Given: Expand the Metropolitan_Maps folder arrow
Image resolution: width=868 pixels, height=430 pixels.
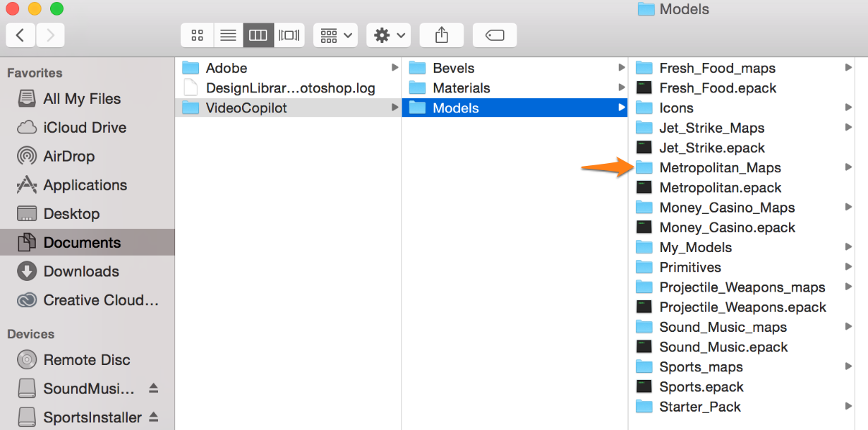Looking at the screenshot, I should pos(848,167).
